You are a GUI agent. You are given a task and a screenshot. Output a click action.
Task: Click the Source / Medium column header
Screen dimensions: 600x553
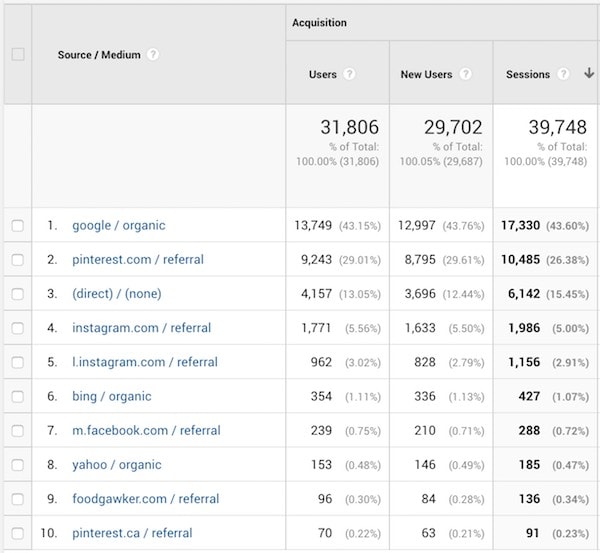(99, 55)
